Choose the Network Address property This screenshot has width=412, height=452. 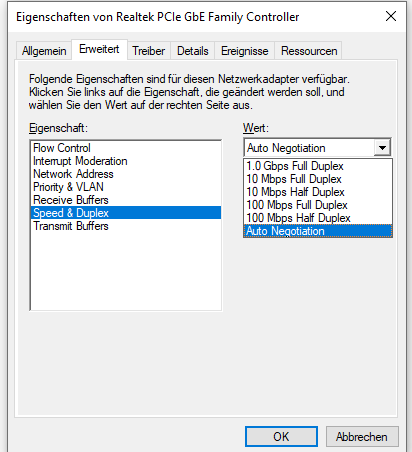[126, 174]
